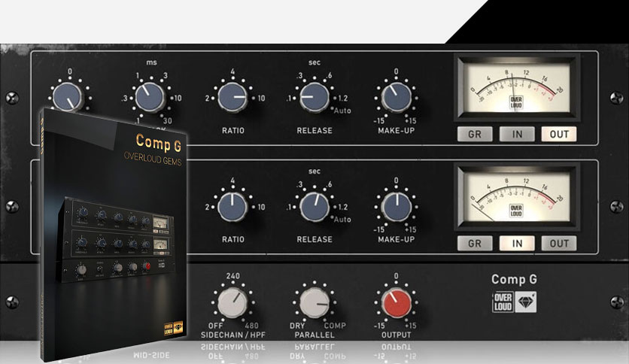The image size is (629, 364).
Task: Click the top-row RATIO knob
Action: [x=232, y=98]
